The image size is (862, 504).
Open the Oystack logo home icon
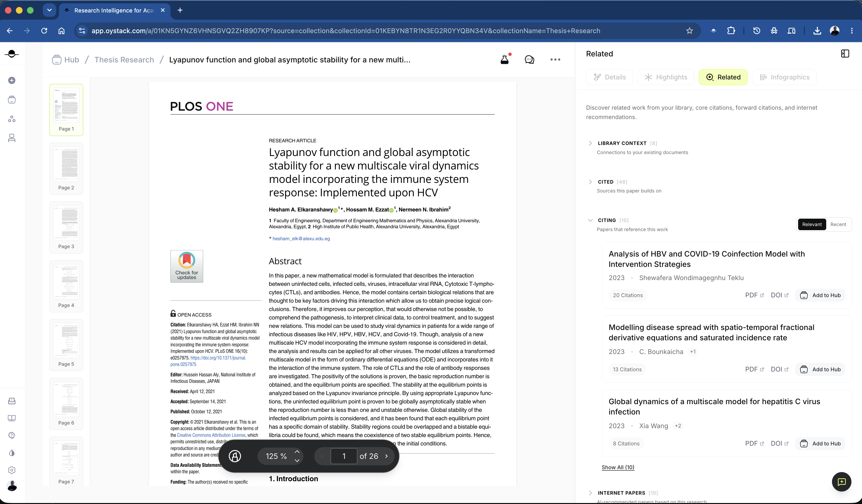coord(12,54)
